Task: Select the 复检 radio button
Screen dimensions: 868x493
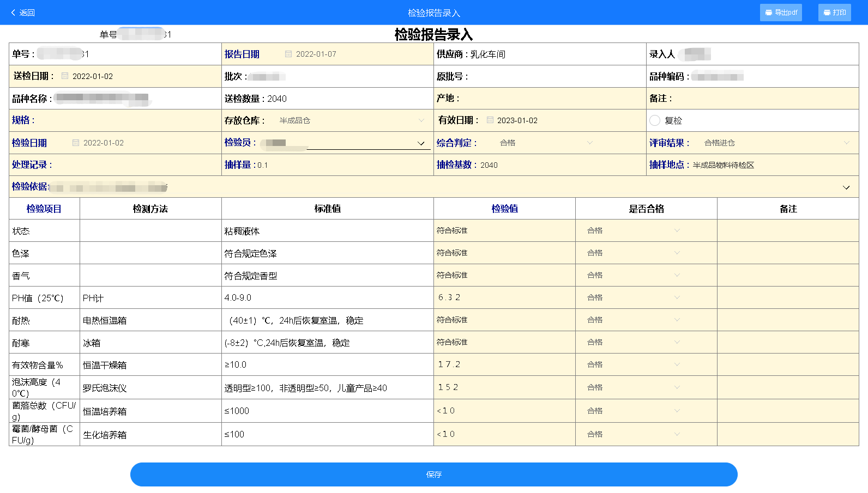Action: point(655,120)
